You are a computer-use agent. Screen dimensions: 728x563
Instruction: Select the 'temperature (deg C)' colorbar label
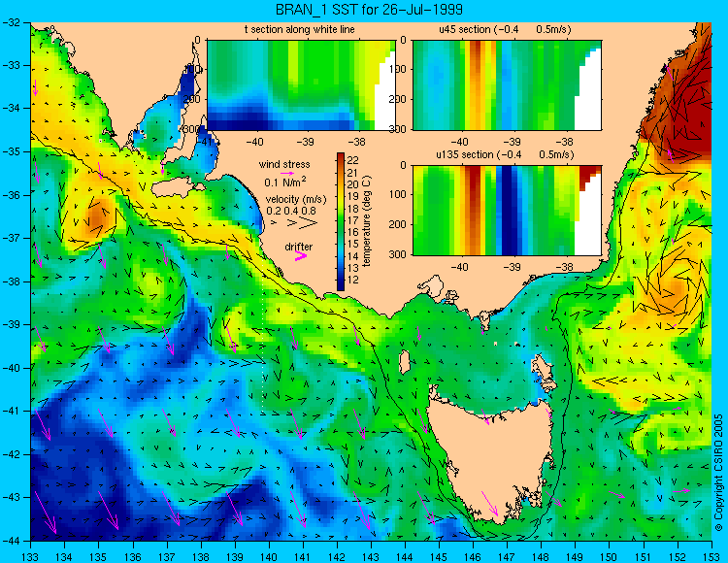(x=367, y=221)
